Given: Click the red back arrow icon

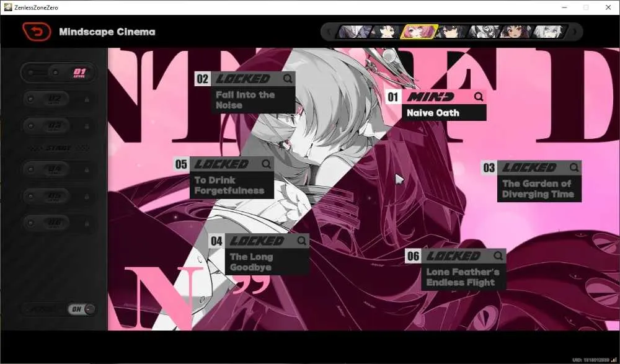Looking at the screenshot, I should [37, 32].
